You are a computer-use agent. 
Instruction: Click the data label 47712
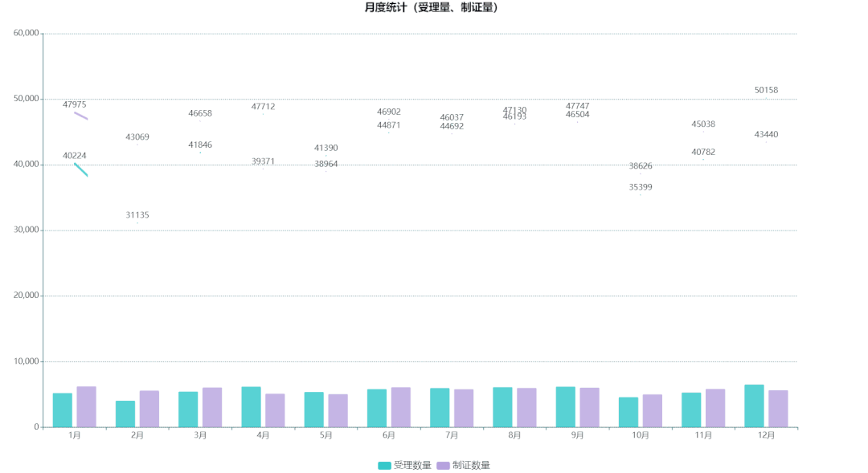click(x=263, y=107)
